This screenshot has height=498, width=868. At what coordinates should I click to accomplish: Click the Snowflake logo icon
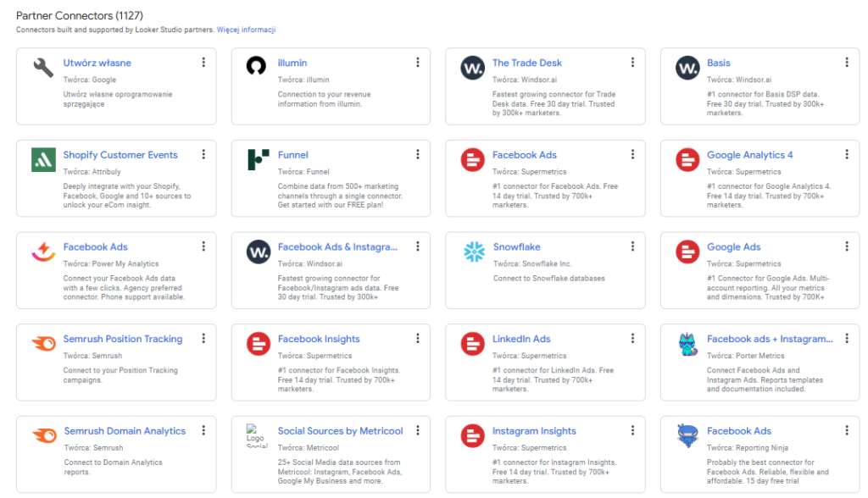(472, 252)
